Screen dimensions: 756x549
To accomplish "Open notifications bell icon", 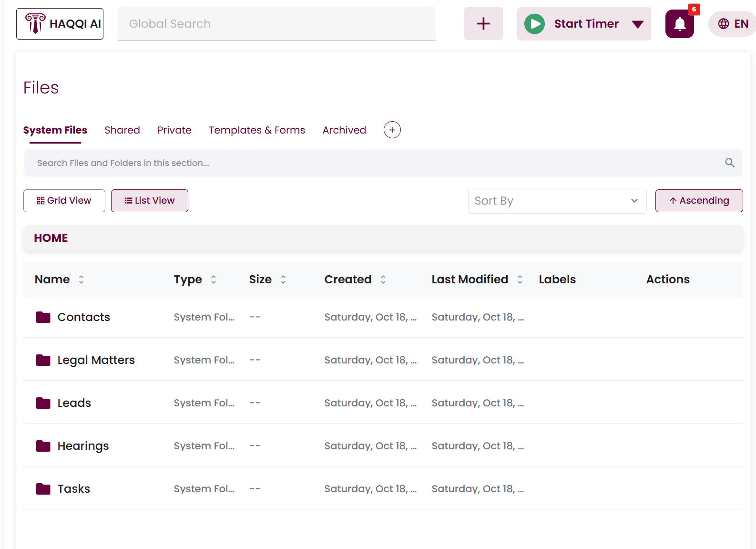I will point(680,24).
